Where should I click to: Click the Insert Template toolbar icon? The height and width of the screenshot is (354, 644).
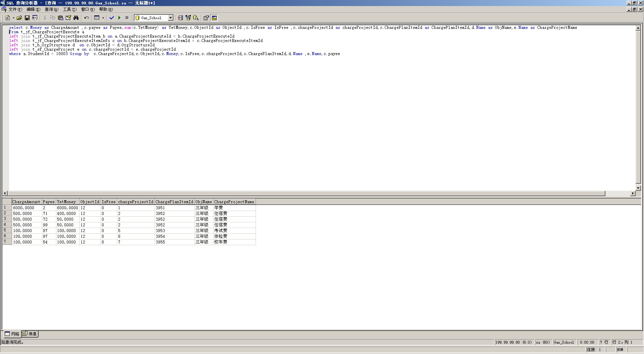(35, 18)
